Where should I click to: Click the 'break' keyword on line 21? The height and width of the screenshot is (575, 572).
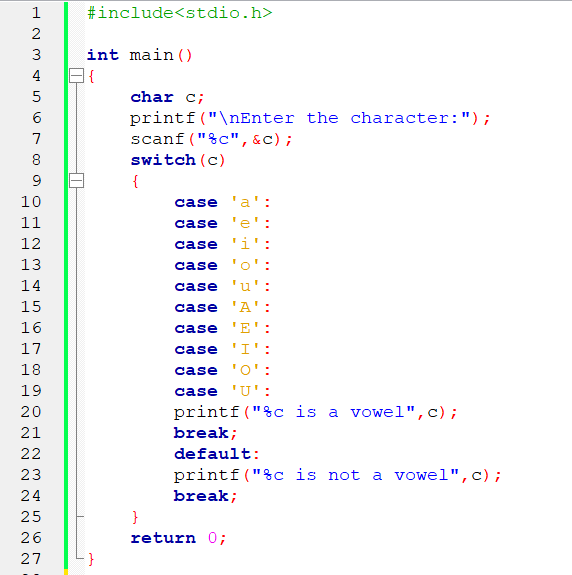201,433
